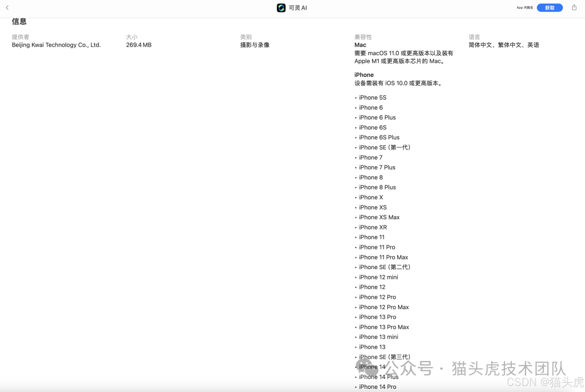Screen dimensions: 585x392
Task: Select Beijing Kwai Technology Co., Ltd. text
Action: [56, 45]
